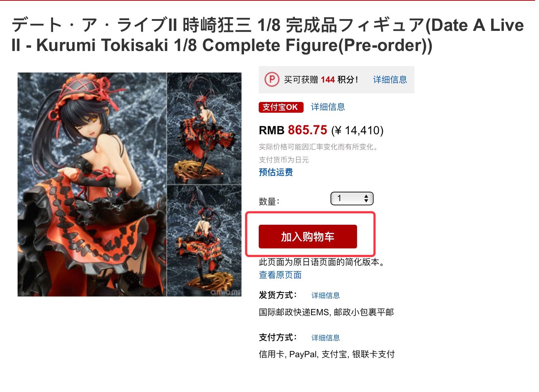Click the ¥ 14,410 yen price
Screen dimensions: 539x392
tap(357, 130)
